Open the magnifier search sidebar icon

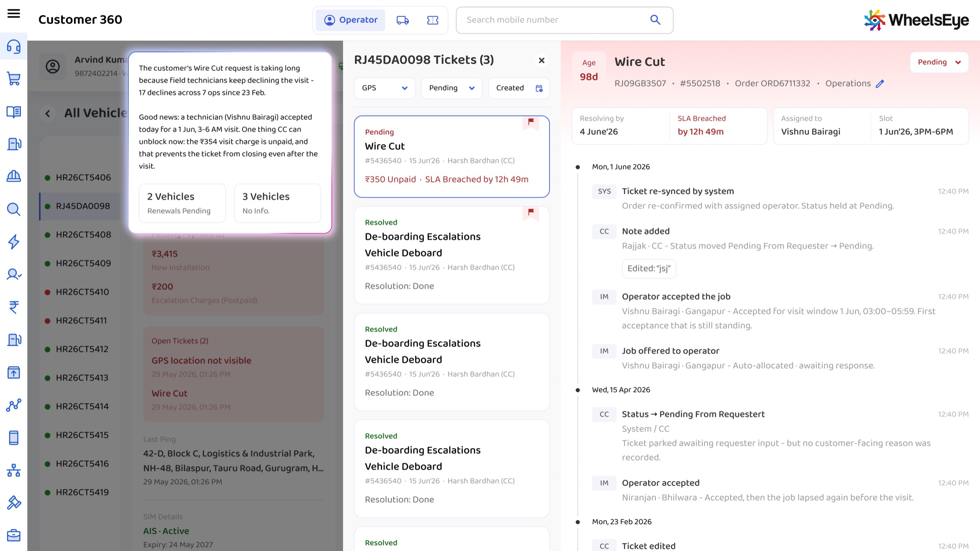14,209
